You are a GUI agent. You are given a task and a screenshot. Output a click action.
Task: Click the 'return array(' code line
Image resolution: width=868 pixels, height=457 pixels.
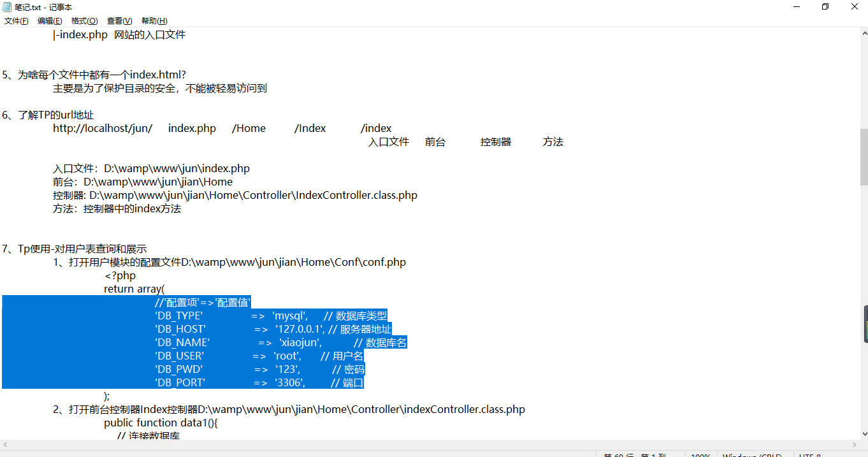[134, 289]
